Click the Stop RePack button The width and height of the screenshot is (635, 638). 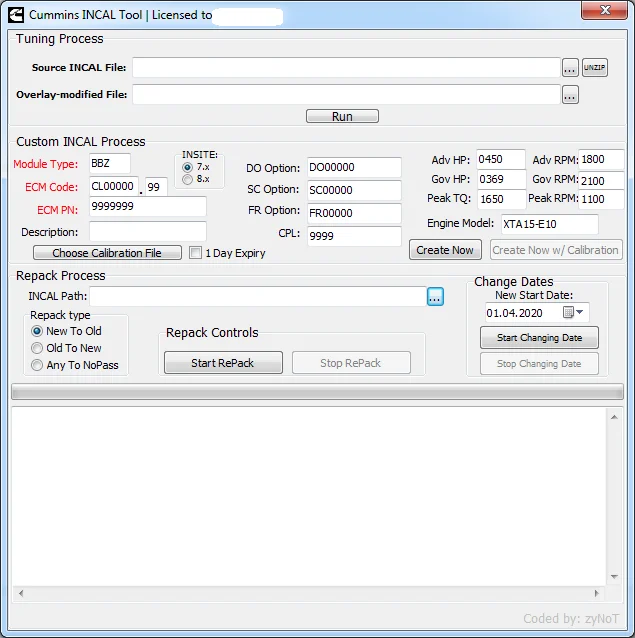(x=351, y=363)
